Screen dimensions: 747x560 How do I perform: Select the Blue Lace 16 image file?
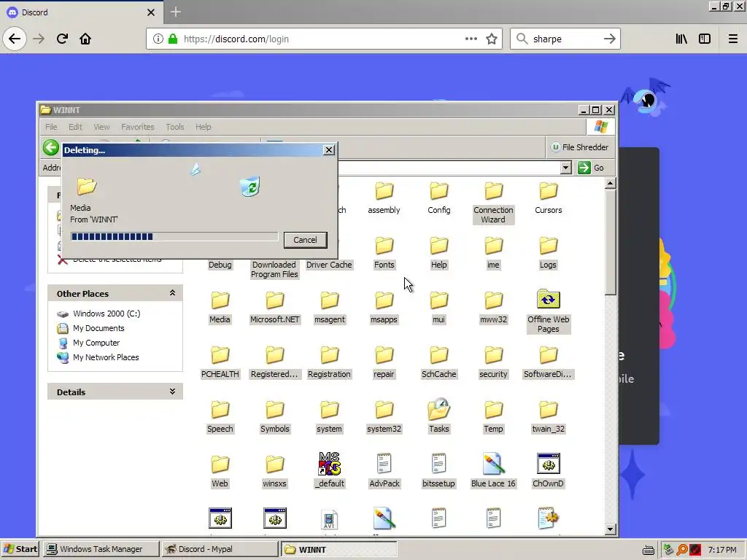[493, 470]
